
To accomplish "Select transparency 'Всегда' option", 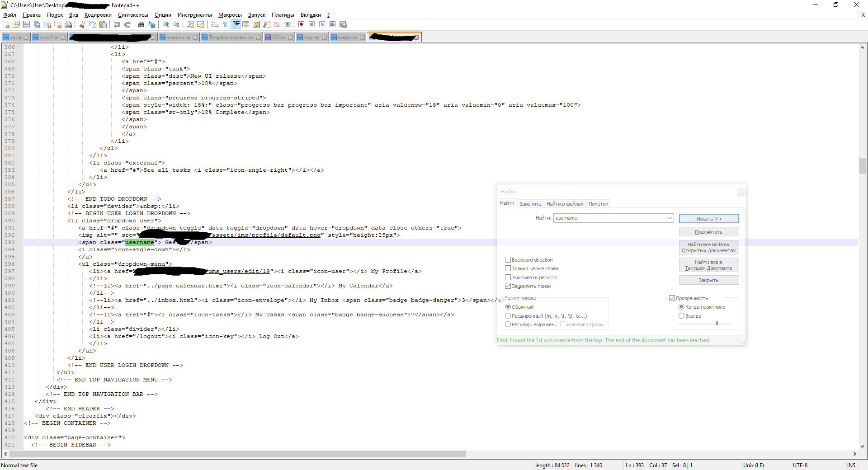I will [x=681, y=316].
